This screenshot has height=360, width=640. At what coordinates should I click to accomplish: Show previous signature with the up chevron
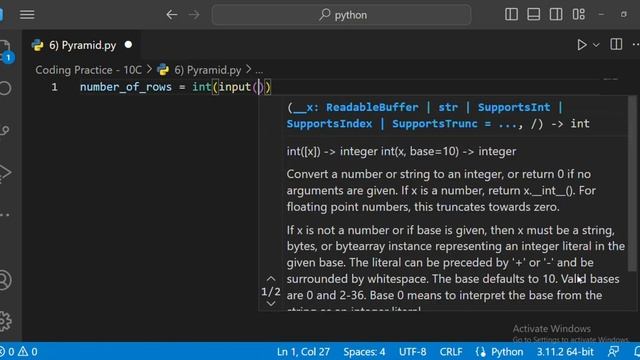(x=271, y=279)
